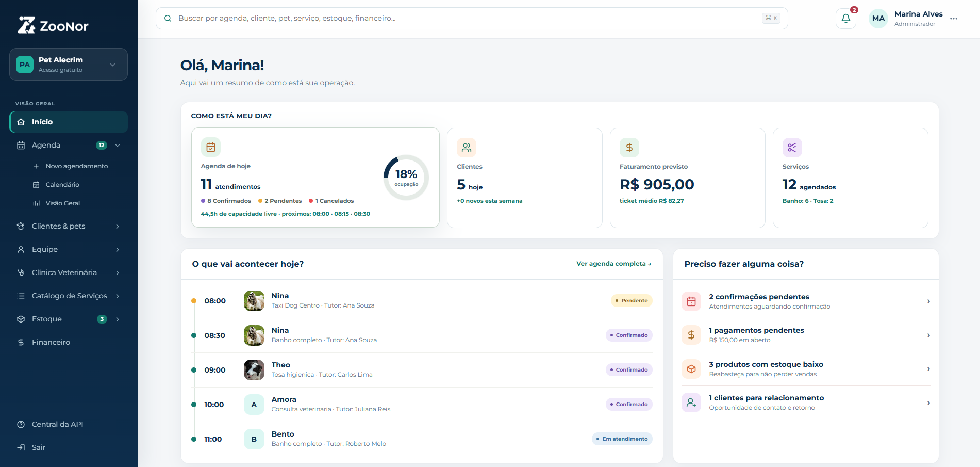Open Calendário under Agenda

(62, 185)
